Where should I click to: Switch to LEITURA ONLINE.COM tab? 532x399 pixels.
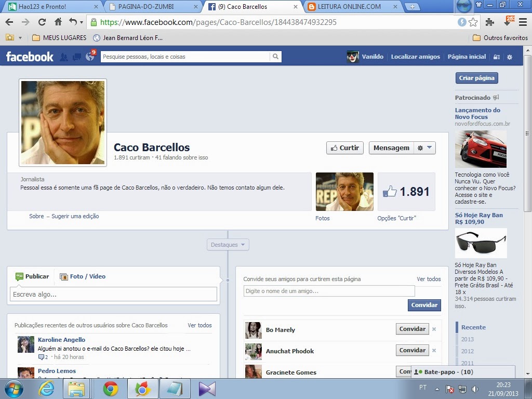click(353, 6)
